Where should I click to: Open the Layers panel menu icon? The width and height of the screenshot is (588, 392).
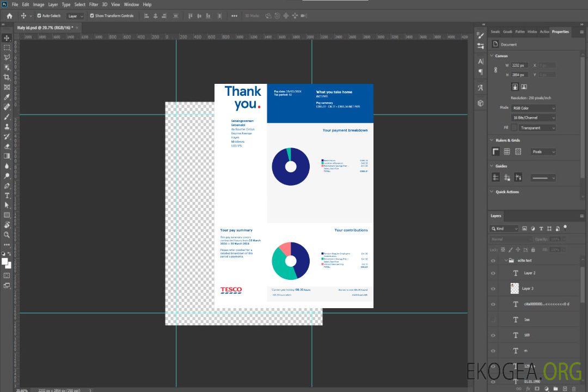tap(581, 216)
